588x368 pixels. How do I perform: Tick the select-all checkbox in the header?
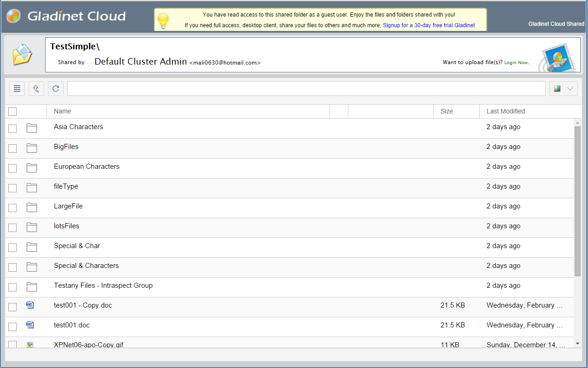(x=12, y=112)
